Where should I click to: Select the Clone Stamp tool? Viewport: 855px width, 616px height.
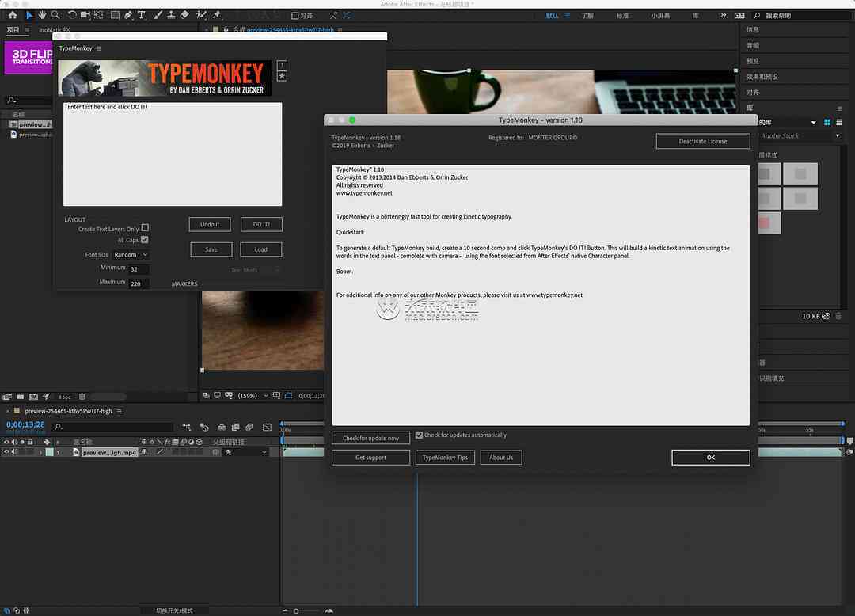coord(171,15)
